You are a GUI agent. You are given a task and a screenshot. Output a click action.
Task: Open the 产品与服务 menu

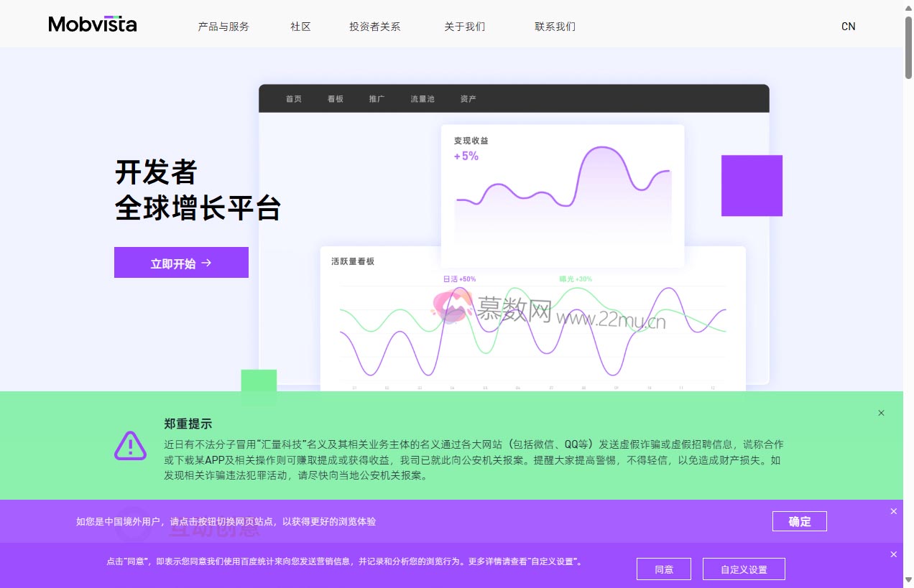[x=223, y=26]
